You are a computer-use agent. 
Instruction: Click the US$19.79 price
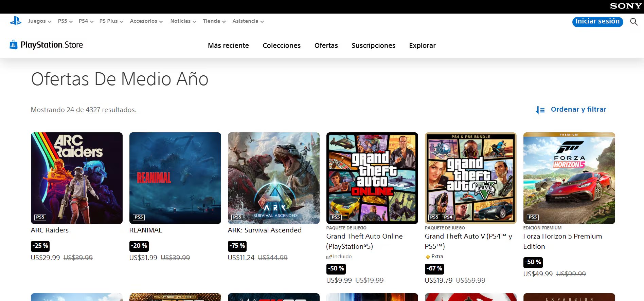pos(439,280)
